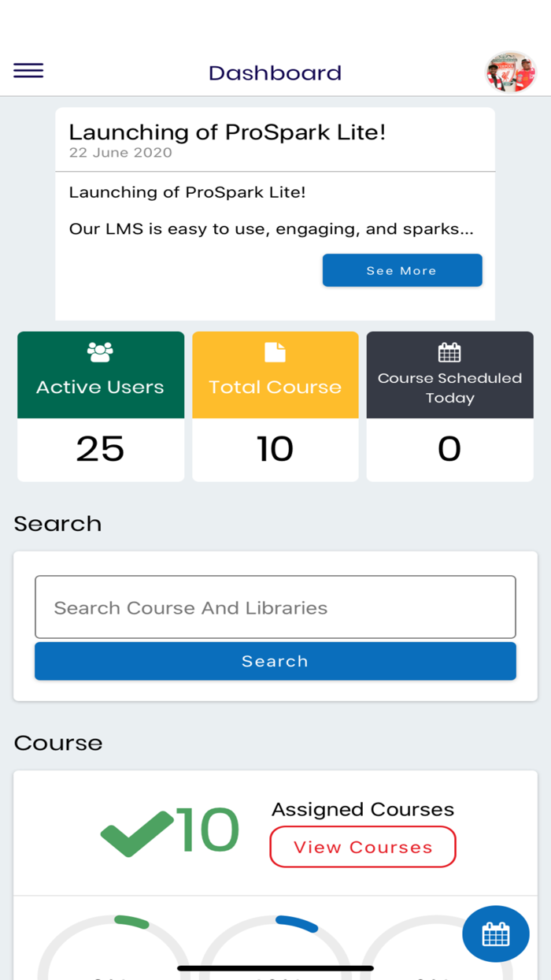Tap the floating blue calendar schedule button
551x980 pixels.
pos(495,934)
